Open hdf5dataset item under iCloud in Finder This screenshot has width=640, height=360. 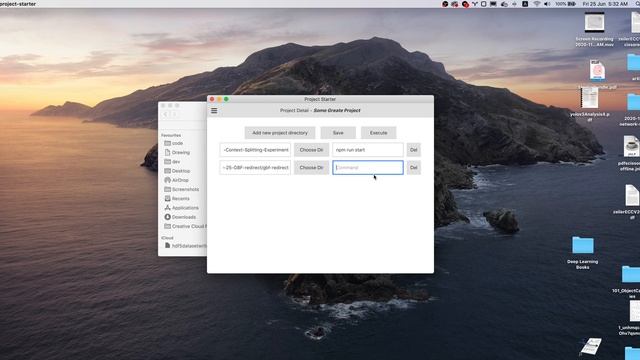tap(186, 246)
